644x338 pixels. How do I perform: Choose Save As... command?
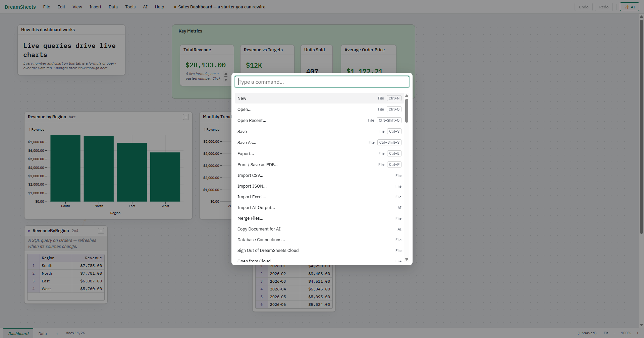(x=319, y=142)
